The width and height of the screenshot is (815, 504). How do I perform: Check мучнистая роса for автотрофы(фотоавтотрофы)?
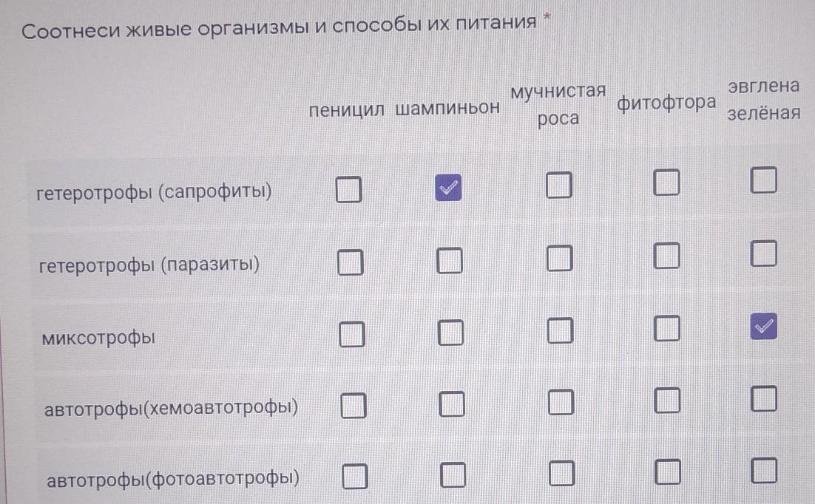(561, 474)
